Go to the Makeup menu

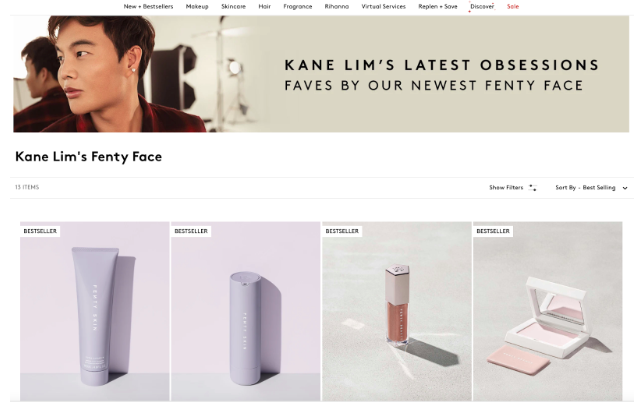coord(197,6)
